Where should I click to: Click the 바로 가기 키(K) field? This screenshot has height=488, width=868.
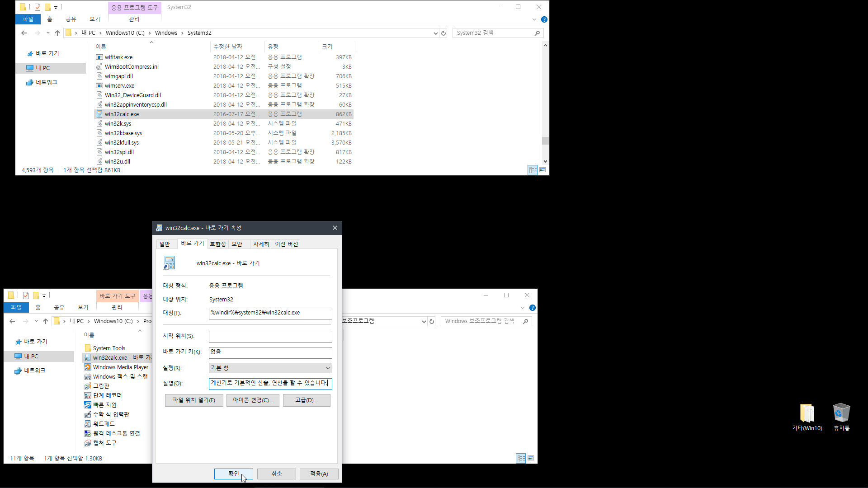270,352
